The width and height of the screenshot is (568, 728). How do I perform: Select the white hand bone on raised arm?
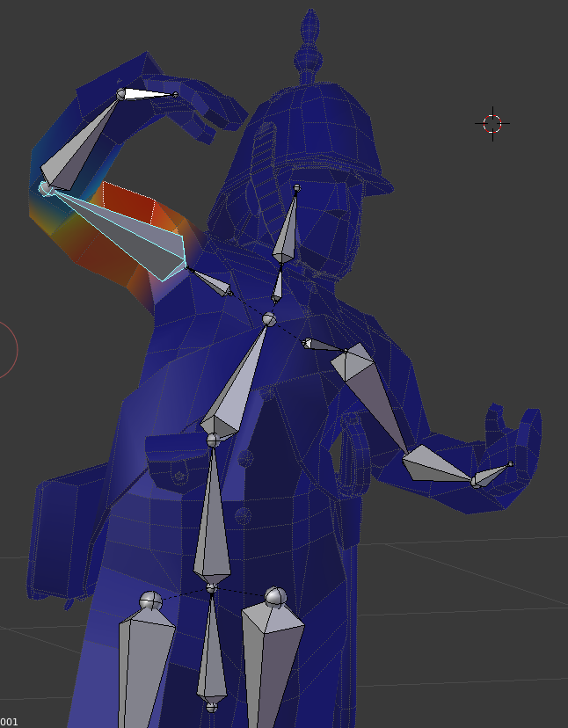click(148, 94)
